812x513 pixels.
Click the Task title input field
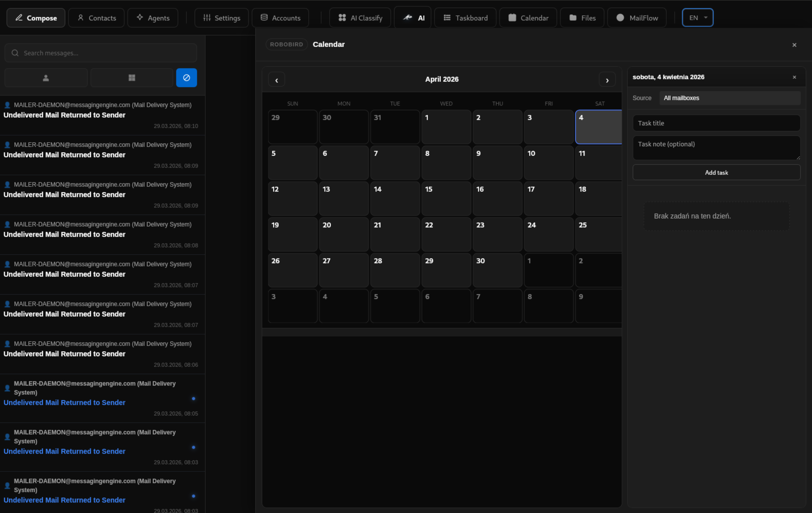716,123
